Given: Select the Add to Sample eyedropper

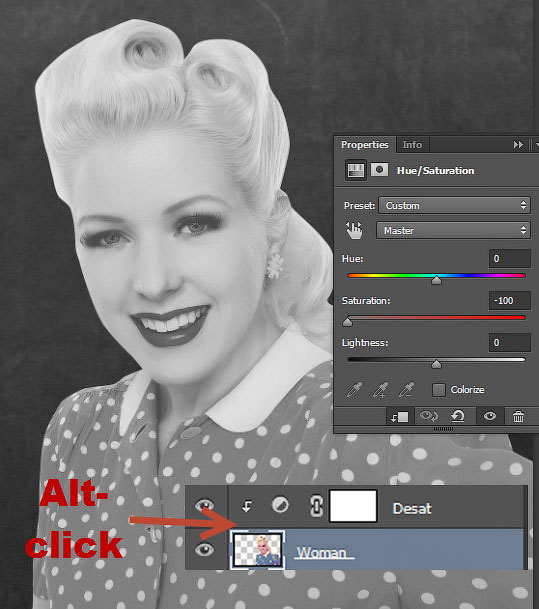Looking at the screenshot, I should (381, 390).
